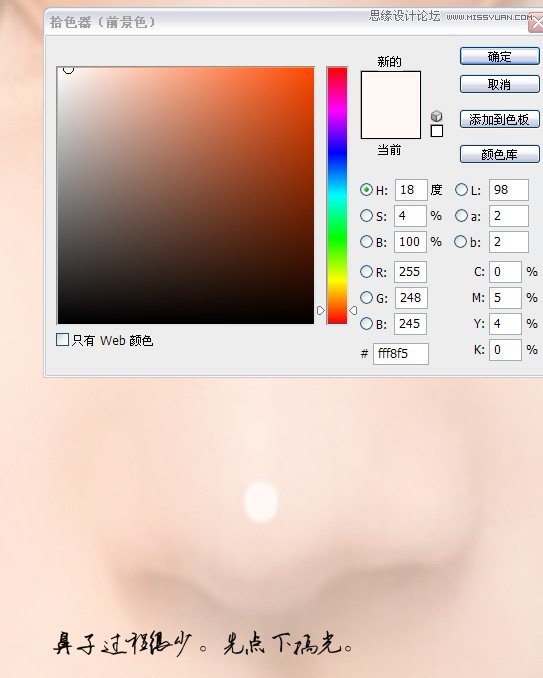
Task: Click the K black percentage field
Action: (505, 350)
